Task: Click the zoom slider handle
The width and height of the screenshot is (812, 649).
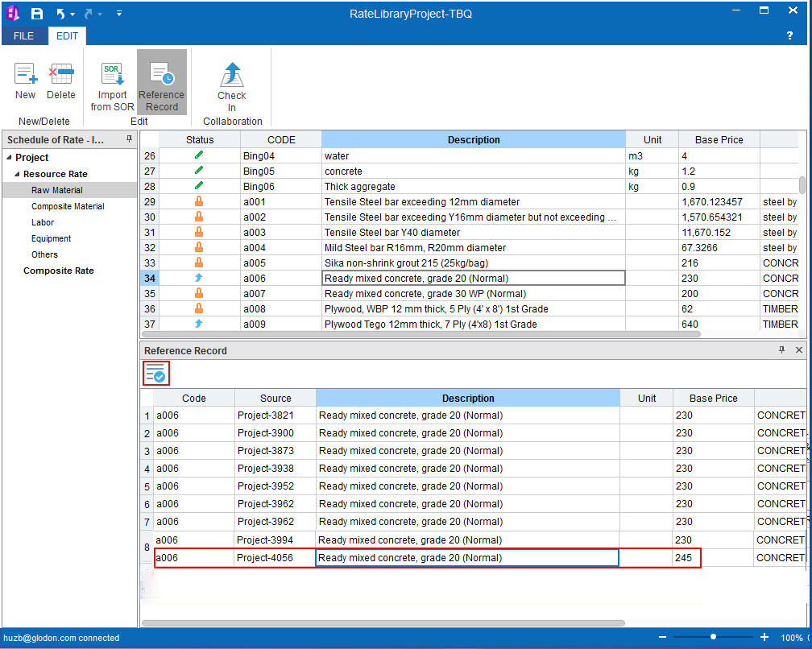Action: (x=713, y=637)
